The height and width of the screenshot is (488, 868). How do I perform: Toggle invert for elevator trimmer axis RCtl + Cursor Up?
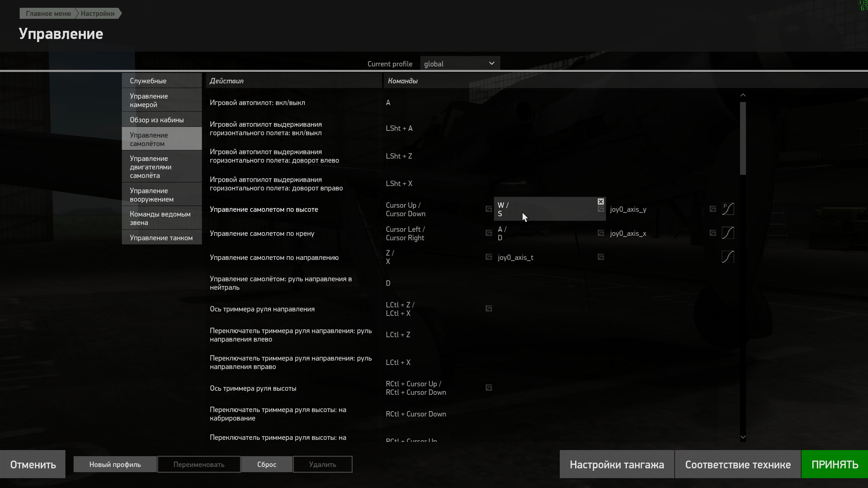(489, 388)
